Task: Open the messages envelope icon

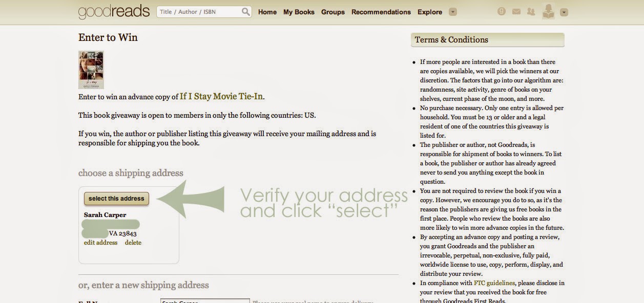Action: click(x=516, y=12)
